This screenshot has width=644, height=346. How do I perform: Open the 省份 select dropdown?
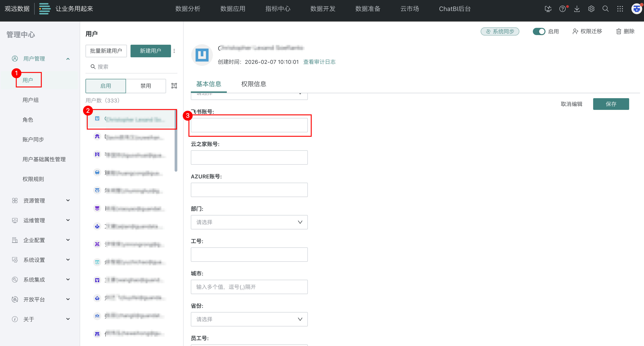[249, 319]
